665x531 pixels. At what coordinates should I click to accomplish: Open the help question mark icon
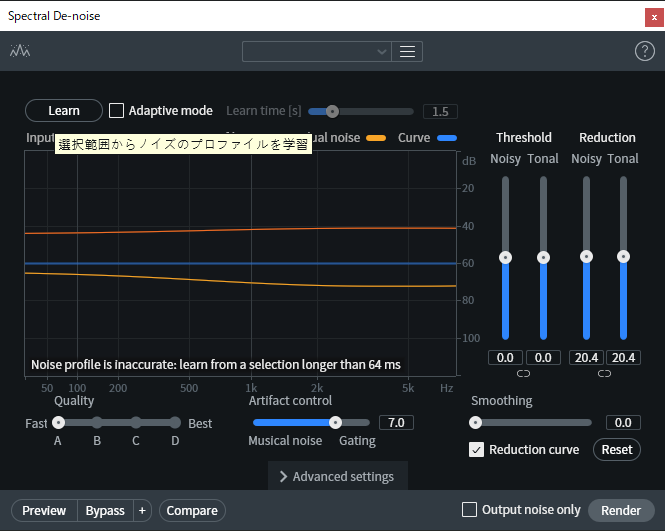tap(645, 51)
